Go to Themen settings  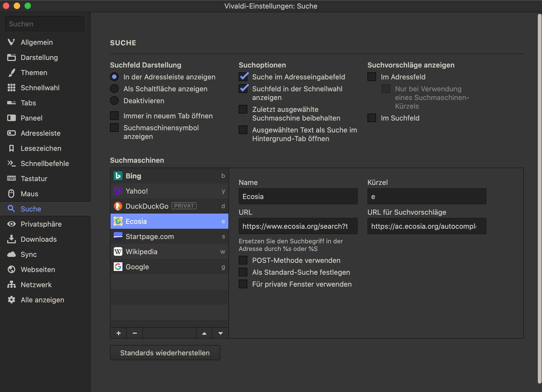pyautogui.click(x=45, y=72)
